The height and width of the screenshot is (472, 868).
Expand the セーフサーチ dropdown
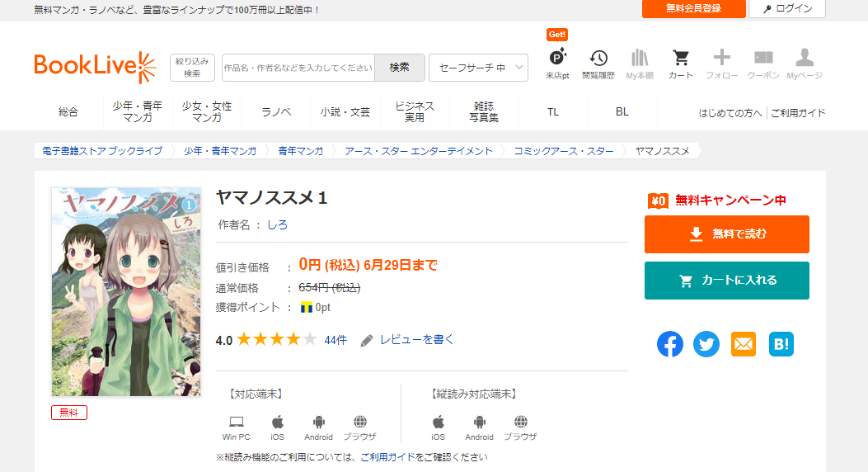pyautogui.click(x=478, y=68)
